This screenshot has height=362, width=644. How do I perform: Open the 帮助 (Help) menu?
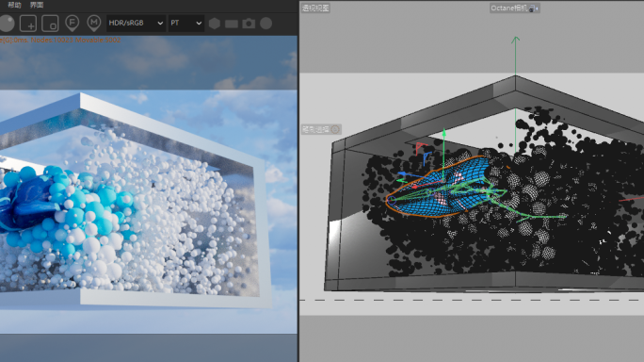point(14,5)
